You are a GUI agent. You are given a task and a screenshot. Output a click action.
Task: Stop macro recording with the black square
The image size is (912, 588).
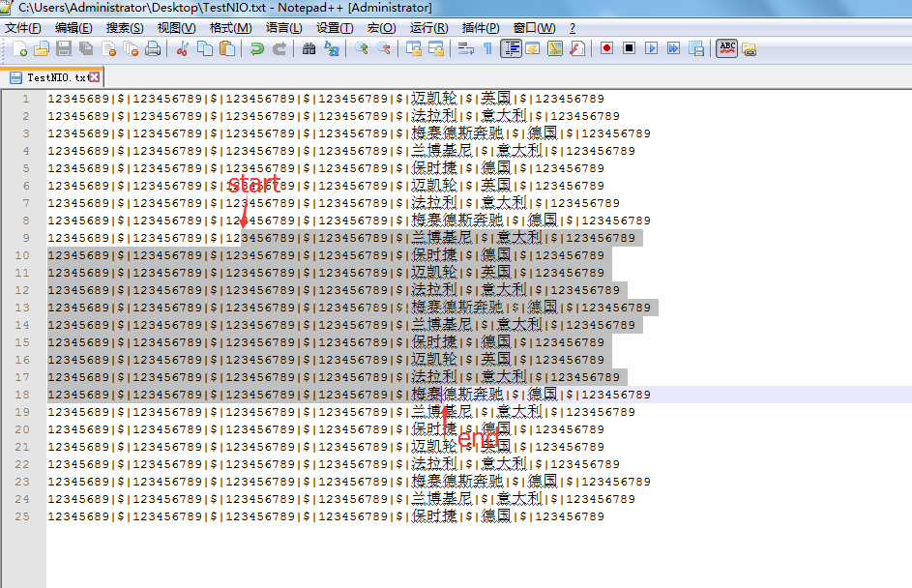click(x=629, y=48)
